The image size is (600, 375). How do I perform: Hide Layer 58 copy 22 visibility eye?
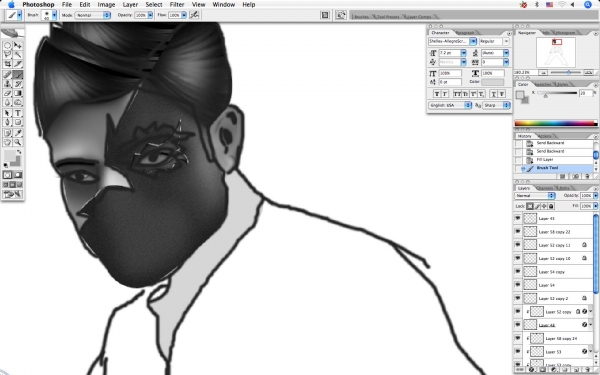click(x=518, y=232)
